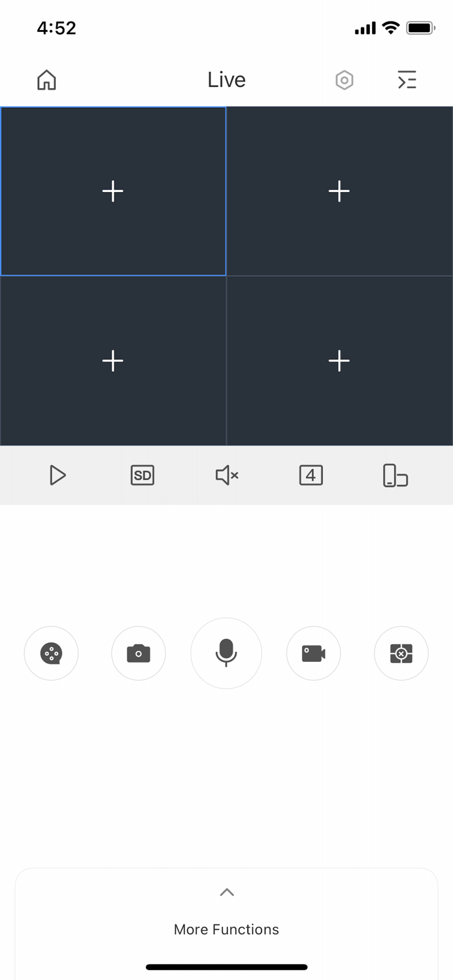Go to home screen via house icon
The height and width of the screenshot is (980, 453).
(x=46, y=80)
